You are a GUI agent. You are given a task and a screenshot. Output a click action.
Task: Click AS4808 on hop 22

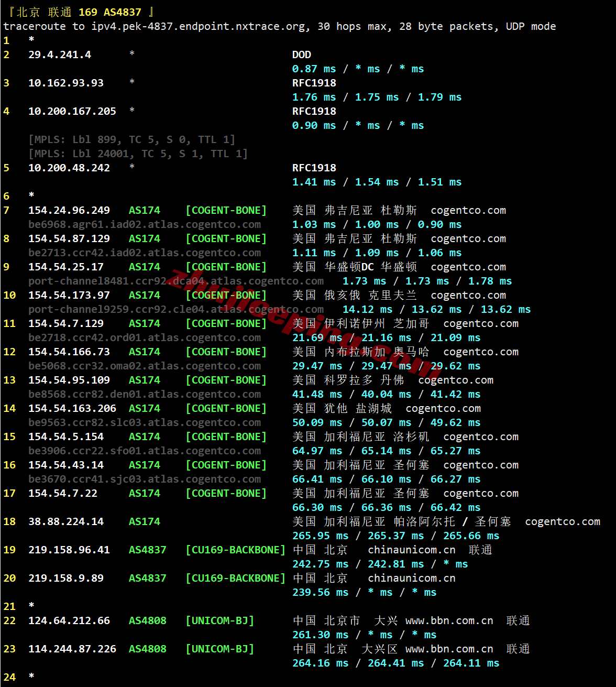[148, 620]
